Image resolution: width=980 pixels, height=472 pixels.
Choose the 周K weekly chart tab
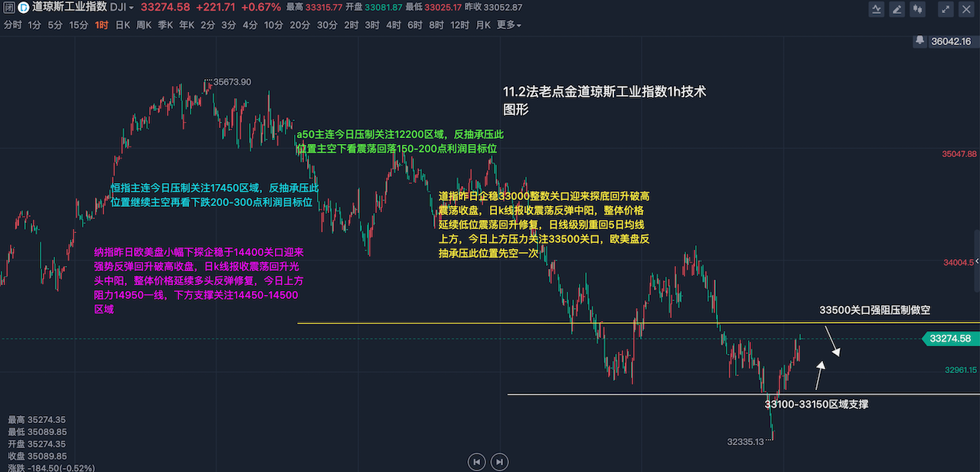(144, 25)
